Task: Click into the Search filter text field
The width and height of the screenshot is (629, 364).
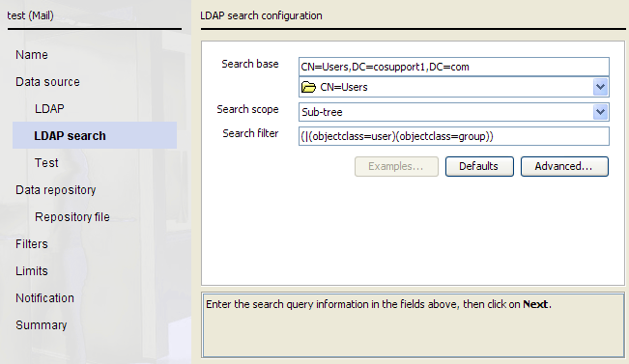Action: click(454, 136)
